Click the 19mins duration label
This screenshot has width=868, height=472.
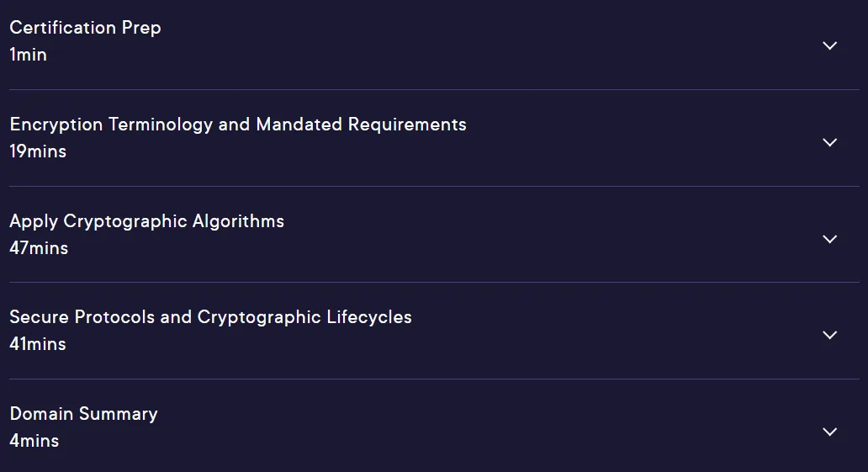38,151
